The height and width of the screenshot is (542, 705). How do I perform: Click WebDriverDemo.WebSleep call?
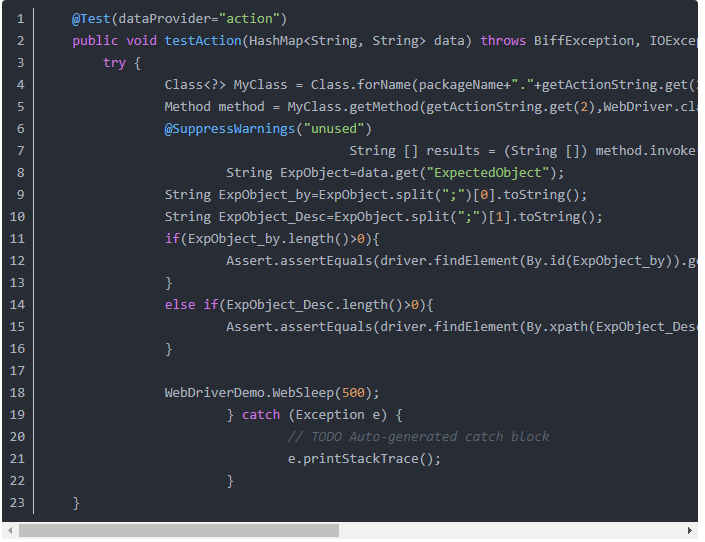click(249, 393)
